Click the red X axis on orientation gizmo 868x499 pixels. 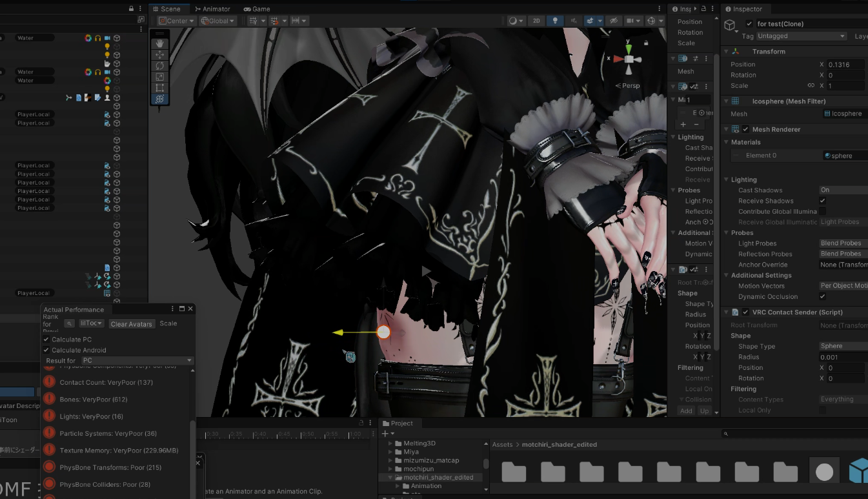[x=618, y=59]
